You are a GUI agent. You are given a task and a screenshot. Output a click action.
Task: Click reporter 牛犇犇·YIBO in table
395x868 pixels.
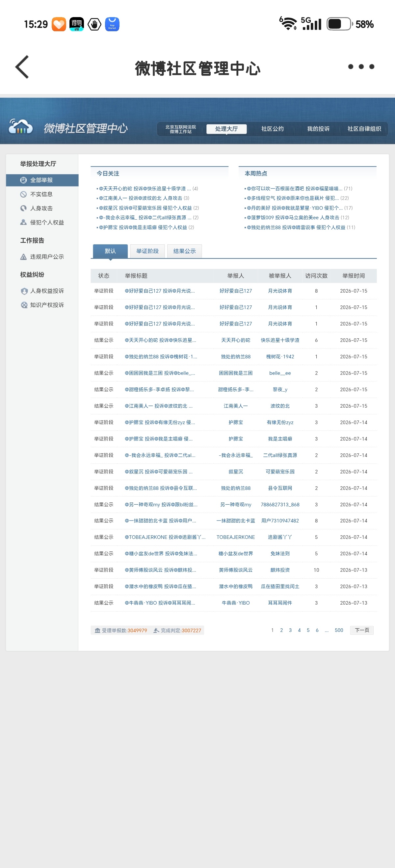tap(235, 603)
